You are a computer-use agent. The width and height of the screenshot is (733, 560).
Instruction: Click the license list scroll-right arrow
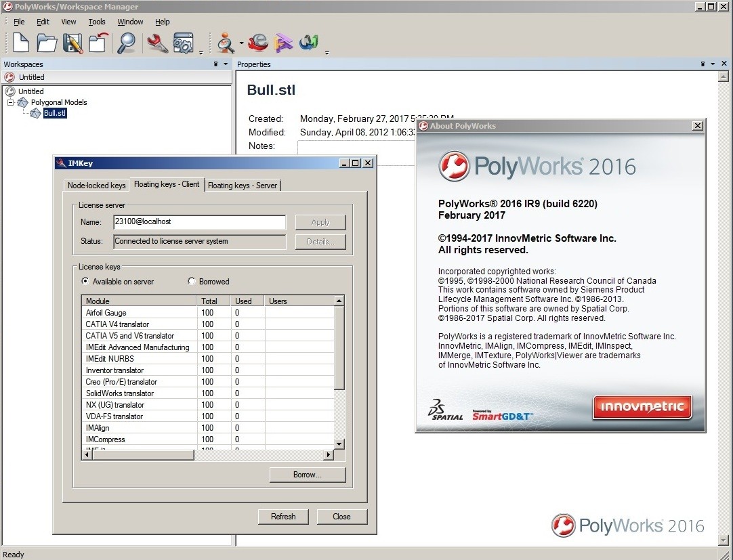(x=329, y=454)
